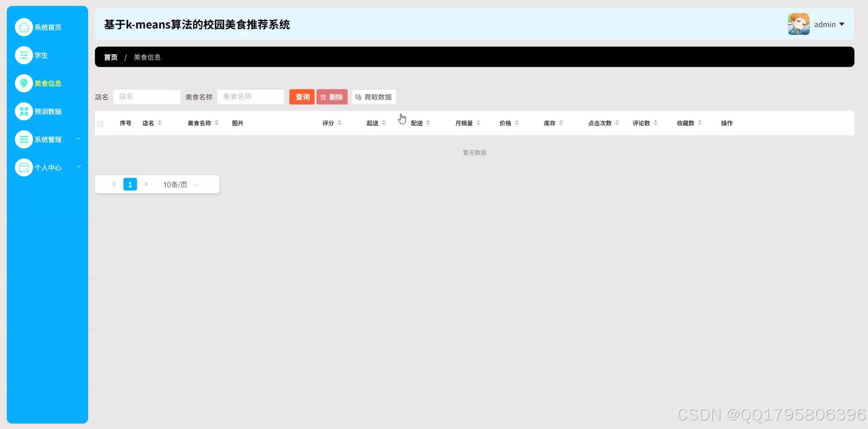868x429 pixels.
Task: Open 美食信息 menu item
Action: coord(47,83)
